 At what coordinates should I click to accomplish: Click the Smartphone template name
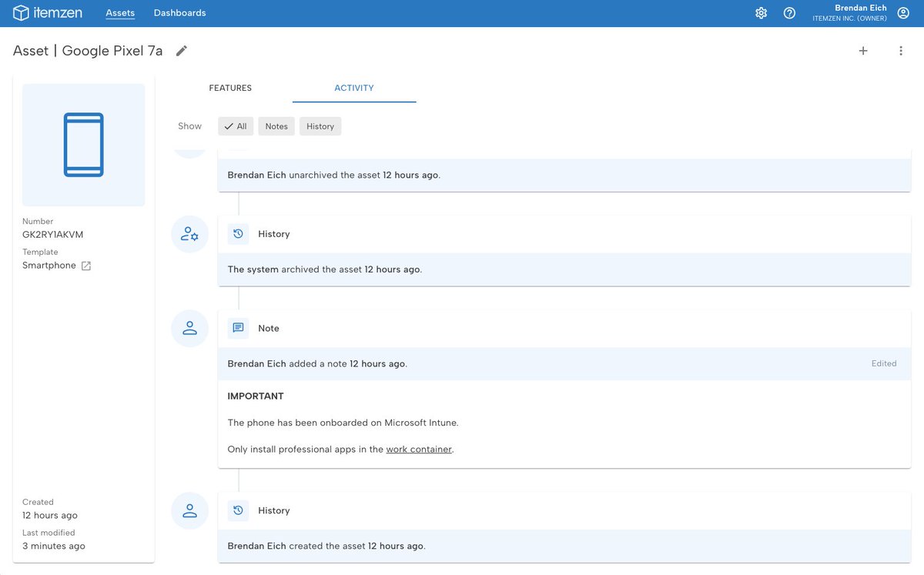pos(49,266)
